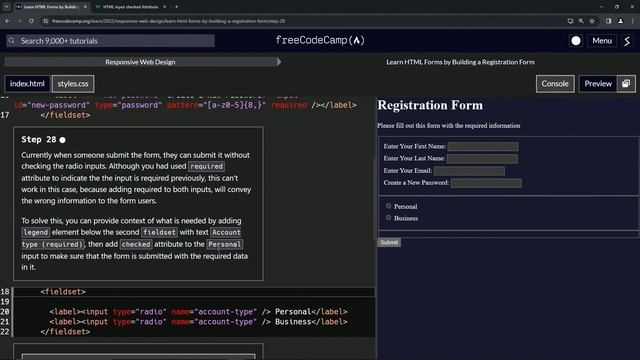The width and height of the screenshot is (640, 360).
Task: Open the tab search dropdown arrow
Action: 7,7
